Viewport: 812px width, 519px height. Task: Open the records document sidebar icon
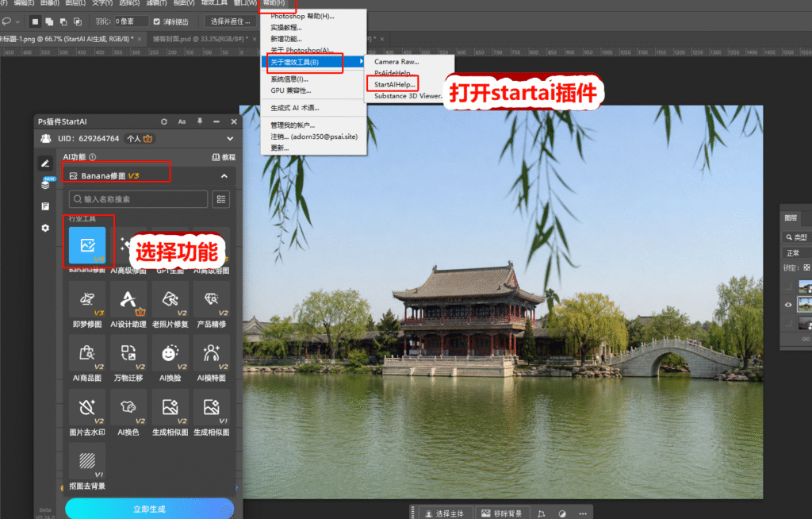click(45, 206)
